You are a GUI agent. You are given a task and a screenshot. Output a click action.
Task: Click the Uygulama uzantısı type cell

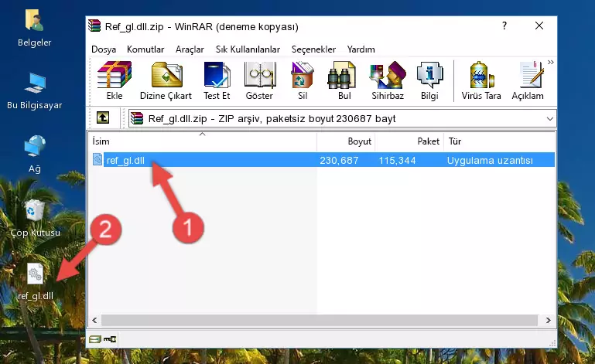point(490,161)
